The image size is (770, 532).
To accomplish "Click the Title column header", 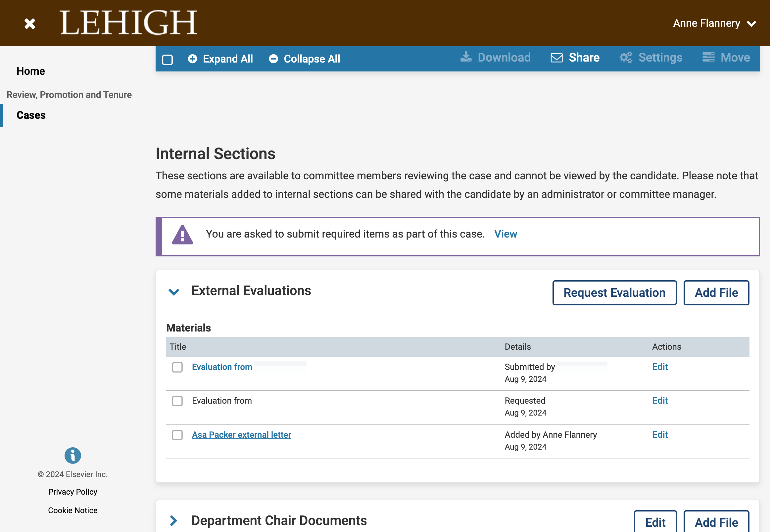I will click(x=178, y=347).
